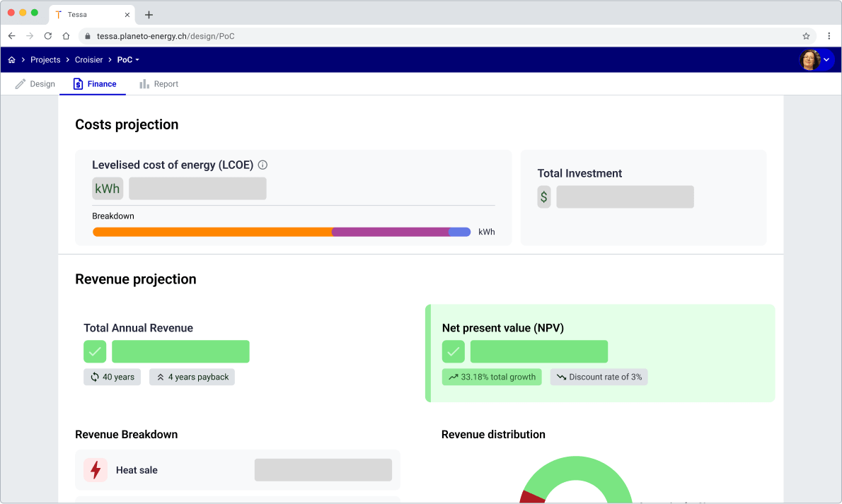Click the dollar icon under Total Investment
Image resolution: width=842 pixels, height=504 pixels.
point(543,197)
